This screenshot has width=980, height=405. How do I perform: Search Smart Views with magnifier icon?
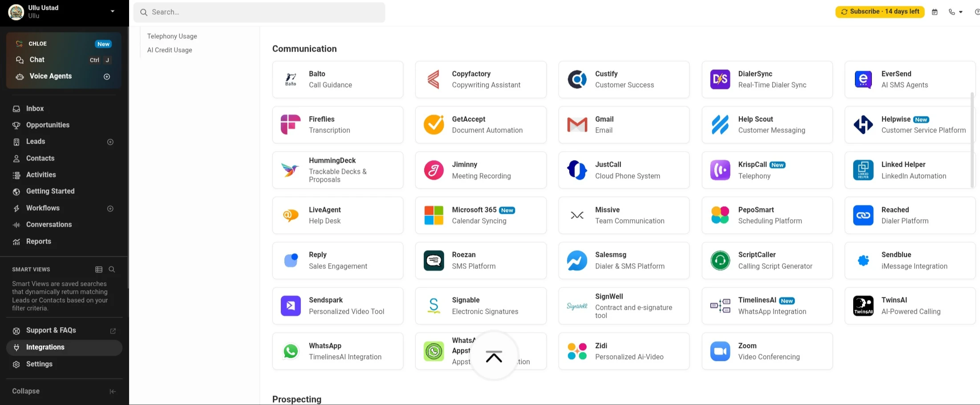click(112, 269)
